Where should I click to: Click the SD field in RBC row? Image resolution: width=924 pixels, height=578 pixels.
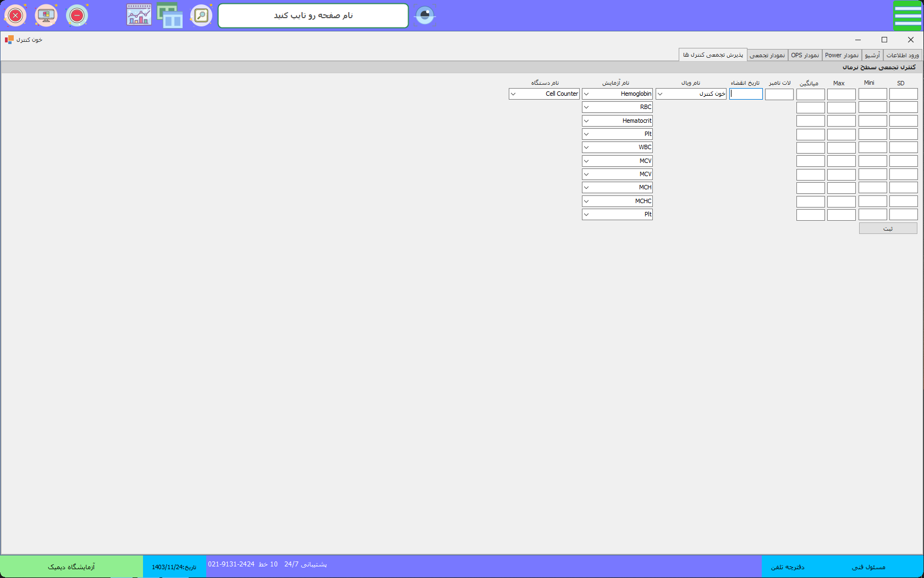904,107
